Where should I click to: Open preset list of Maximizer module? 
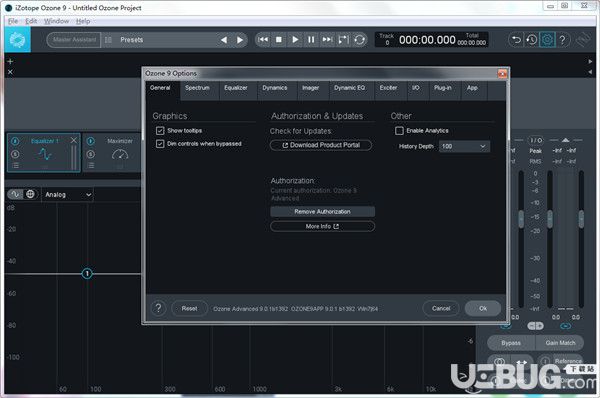click(x=91, y=166)
